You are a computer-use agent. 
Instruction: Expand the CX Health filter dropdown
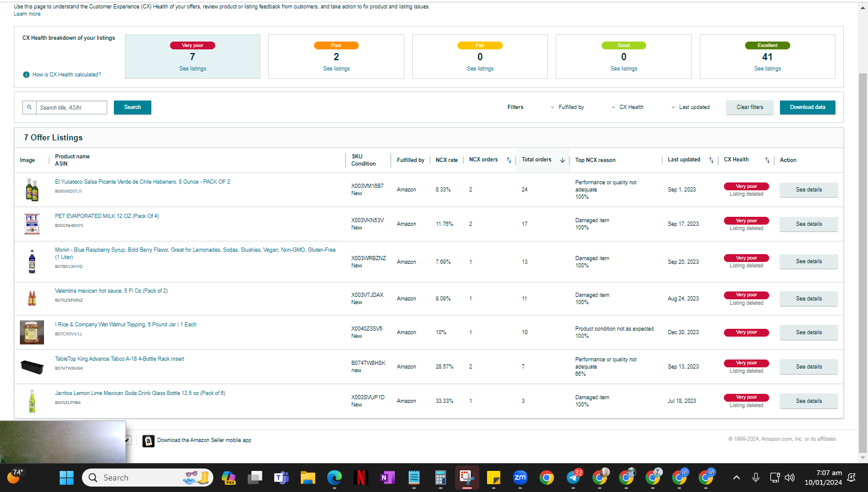click(x=627, y=107)
